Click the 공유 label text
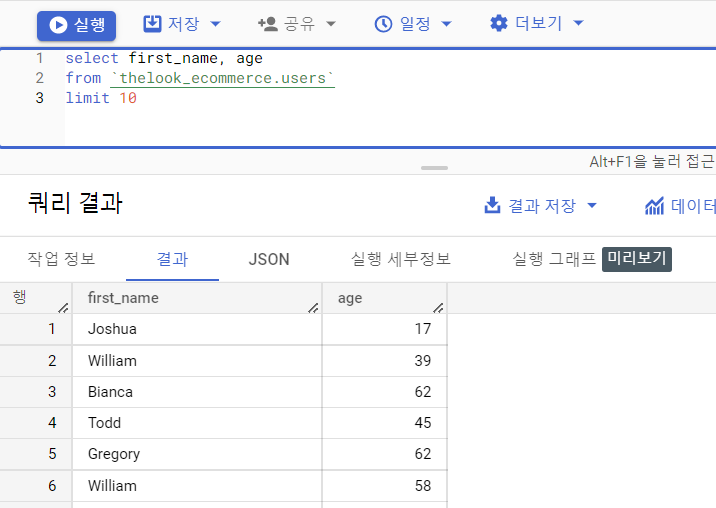Screen dimensions: 716x508 click(300, 24)
